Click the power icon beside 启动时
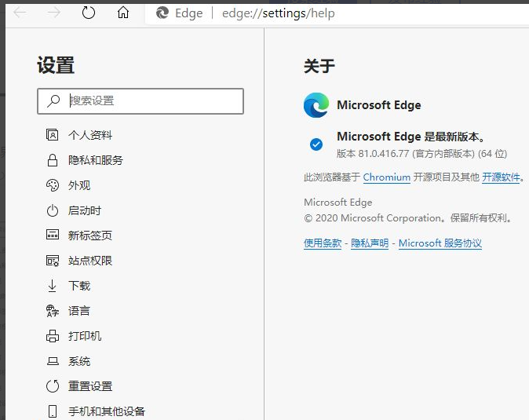 click(x=53, y=210)
